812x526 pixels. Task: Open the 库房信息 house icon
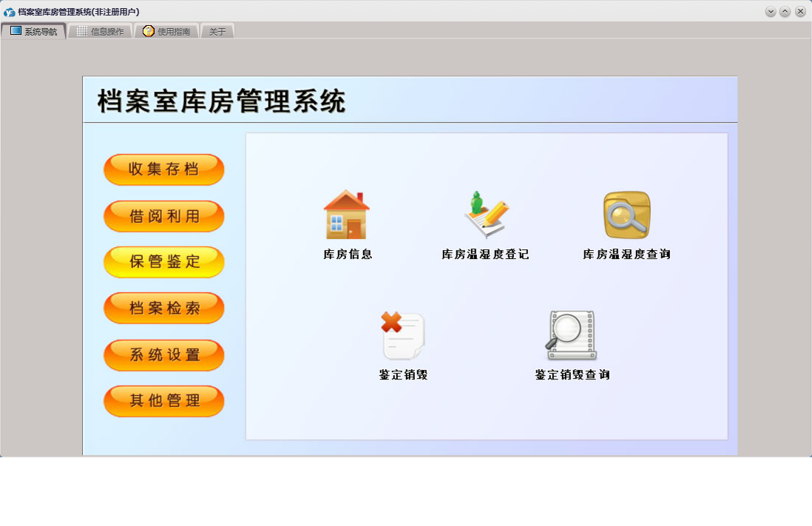[x=346, y=215]
